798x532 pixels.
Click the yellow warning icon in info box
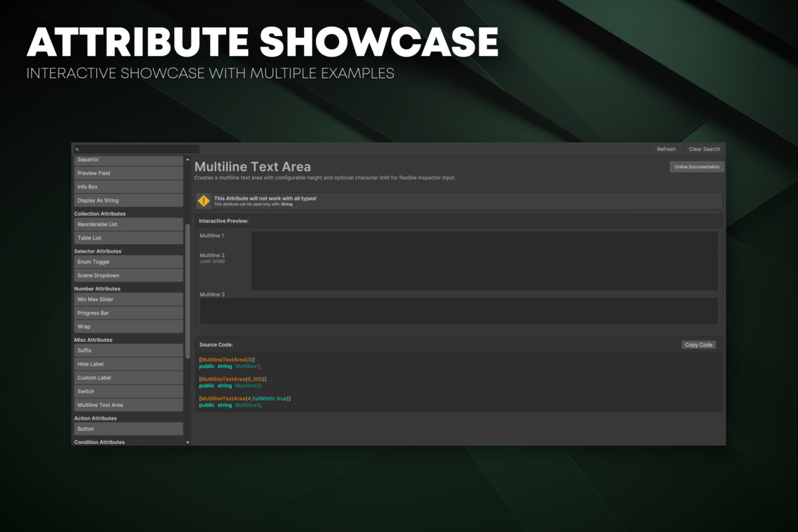tap(203, 201)
